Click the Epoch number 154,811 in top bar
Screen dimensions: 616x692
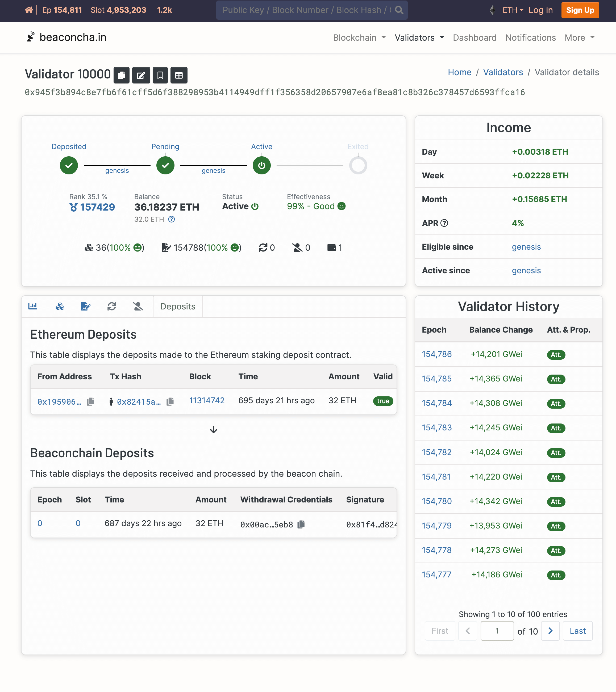[68, 10]
